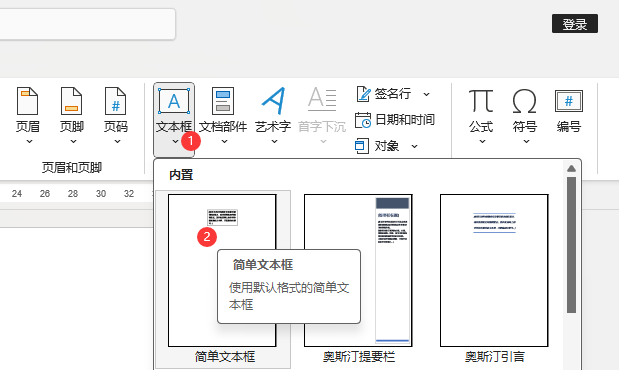Click the 页脚 footer icon
The height and width of the screenshot is (370, 619).
(x=71, y=101)
